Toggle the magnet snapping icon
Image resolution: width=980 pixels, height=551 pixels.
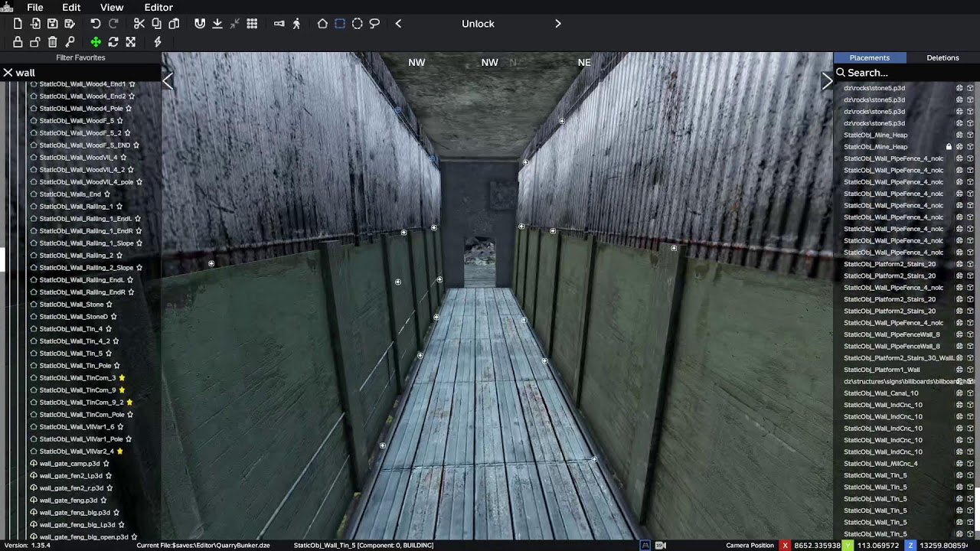(x=200, y=24)
